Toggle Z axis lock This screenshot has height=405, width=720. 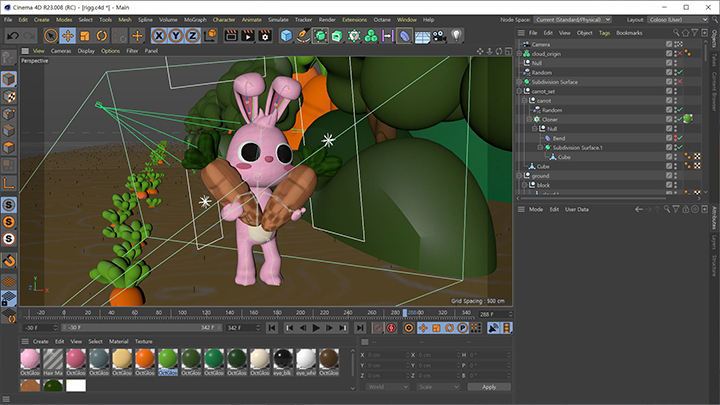192,36
